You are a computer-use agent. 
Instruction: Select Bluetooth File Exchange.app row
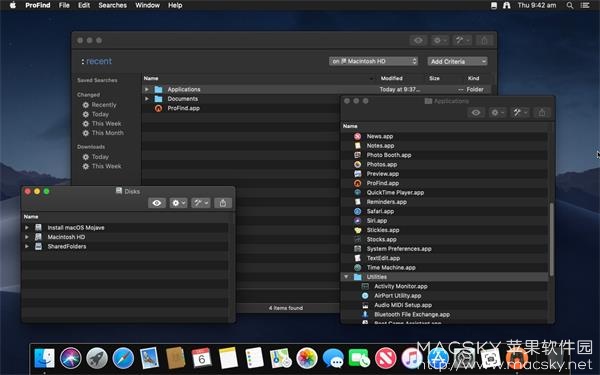[x=445, y=315]
